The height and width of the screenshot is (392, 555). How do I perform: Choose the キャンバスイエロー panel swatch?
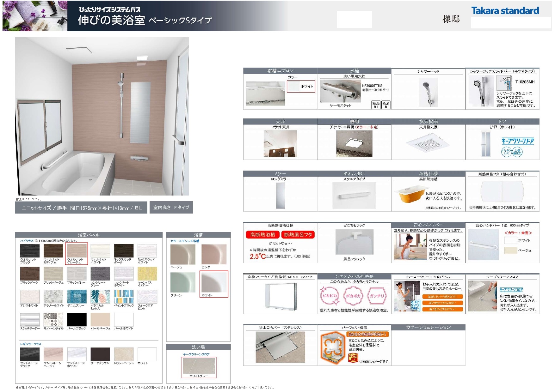tap(147, 274)
